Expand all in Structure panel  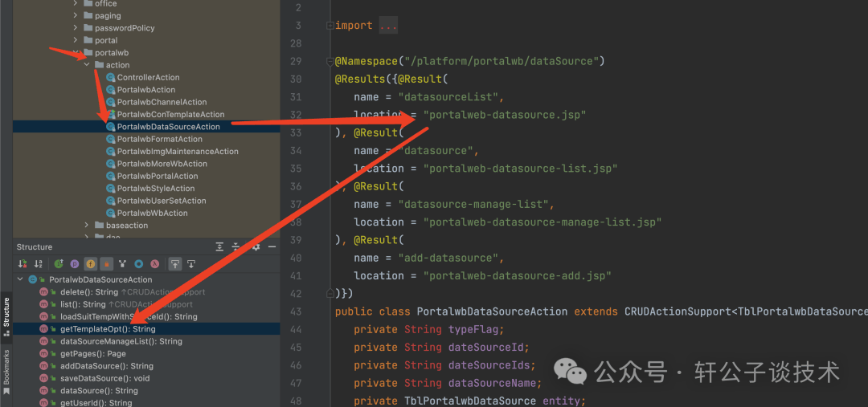tap(220, 246)
